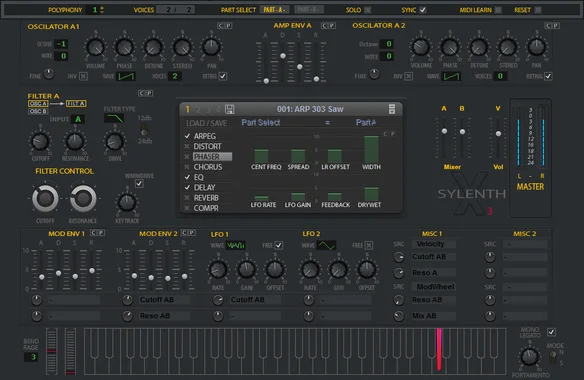Viewport: 584px width, 380px height.
Task: Select the OSC B routing box in Filter A
Action: click(x=38, y=111)
